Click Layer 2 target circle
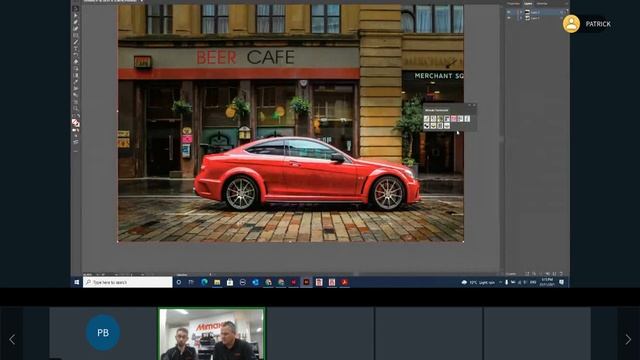The image size is (640, 360). pos(562,12)
